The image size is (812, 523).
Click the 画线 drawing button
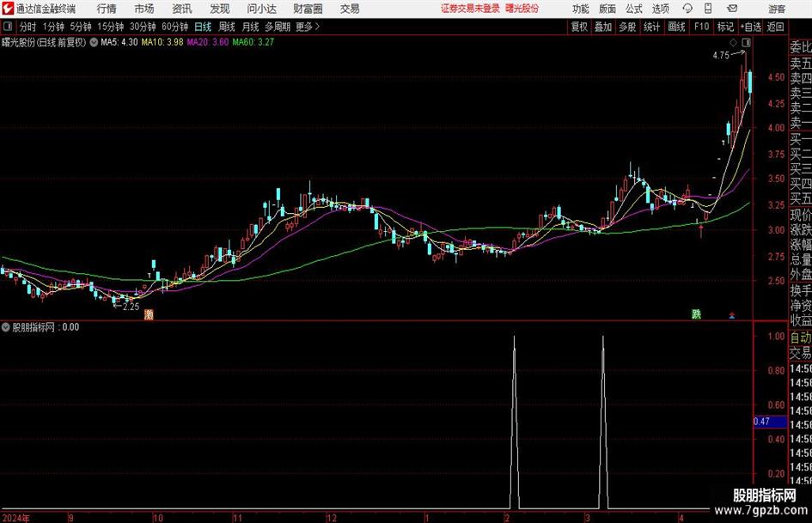click(x=676, y=27)
